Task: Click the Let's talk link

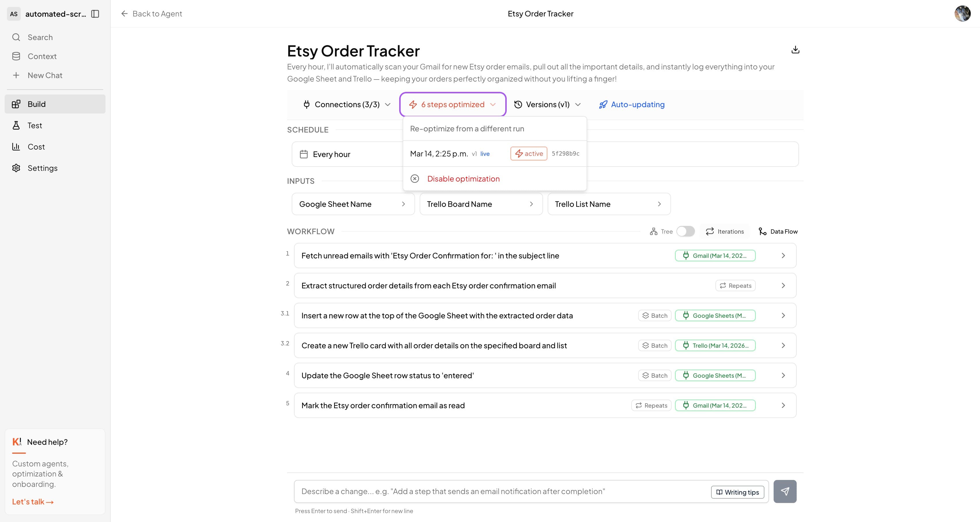Action: click(x=32, y=502)
